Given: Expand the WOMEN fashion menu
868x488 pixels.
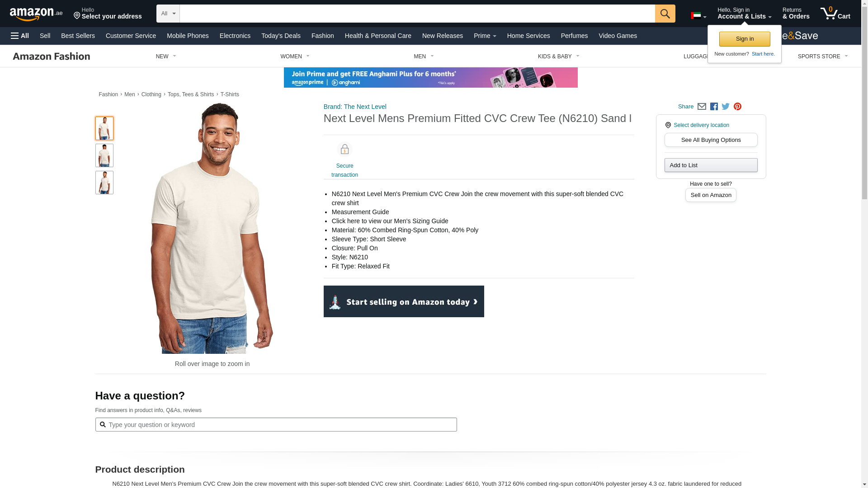Looking at the screenshot, I should pyautogui.click(x=295, y=56).
